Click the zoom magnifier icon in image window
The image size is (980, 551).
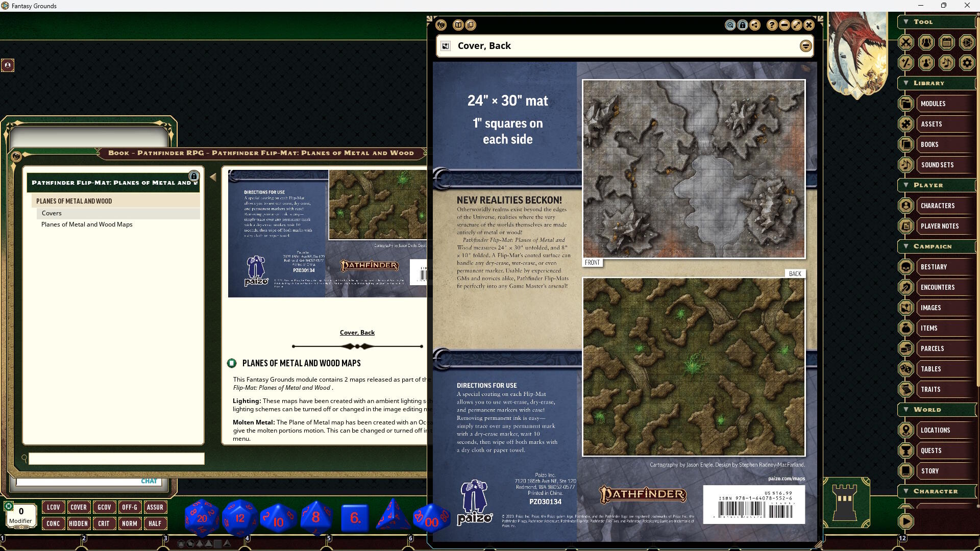pos(730,25)
